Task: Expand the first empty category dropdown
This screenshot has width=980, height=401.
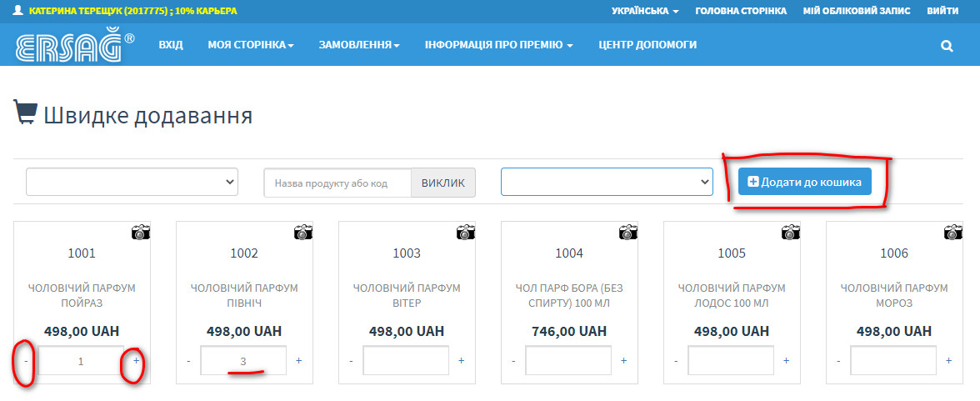Action: [x=132, y=182]
